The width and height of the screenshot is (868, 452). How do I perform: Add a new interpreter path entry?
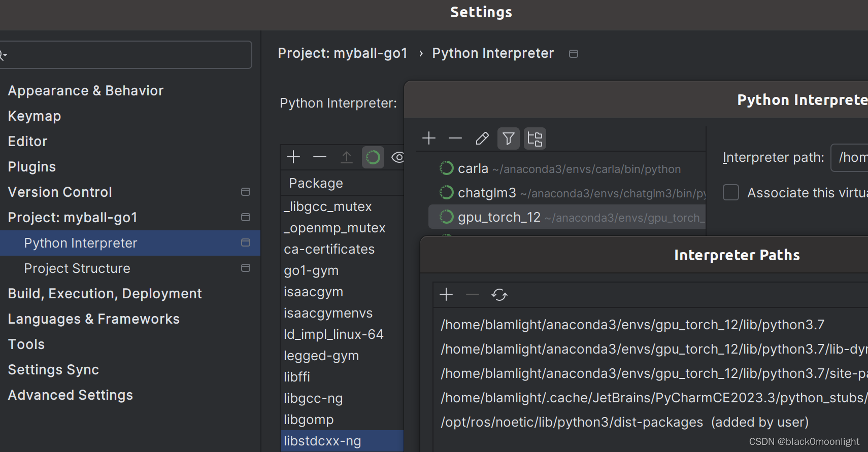coord(446,295)
